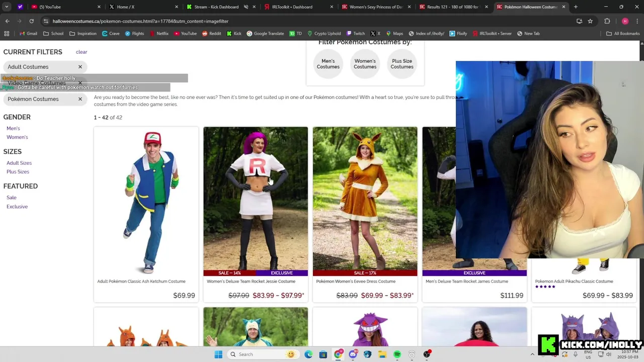Click the install app icon in address bar
Image resolution: width=644 pixels, height=362 pixels.
[x=579, y=21]
